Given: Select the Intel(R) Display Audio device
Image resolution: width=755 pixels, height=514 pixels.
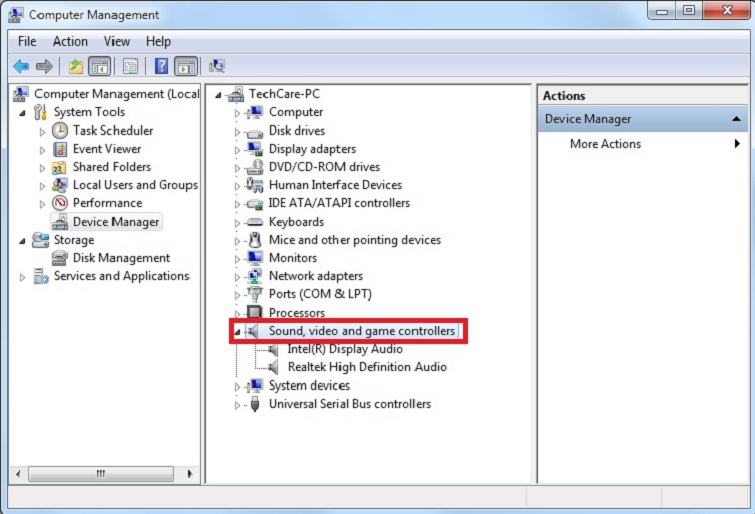Looking at the screenshot, I should [344, 349].
